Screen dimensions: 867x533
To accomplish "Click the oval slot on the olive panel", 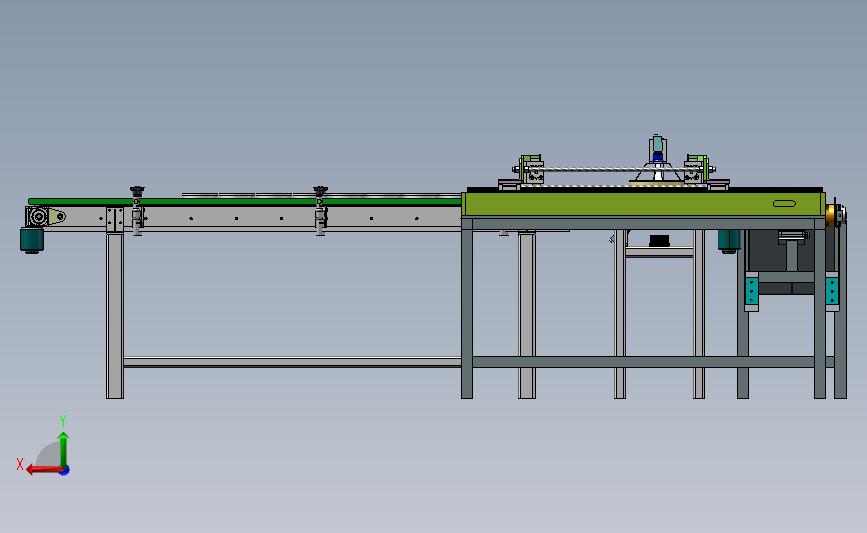I will tap(784, 203).
